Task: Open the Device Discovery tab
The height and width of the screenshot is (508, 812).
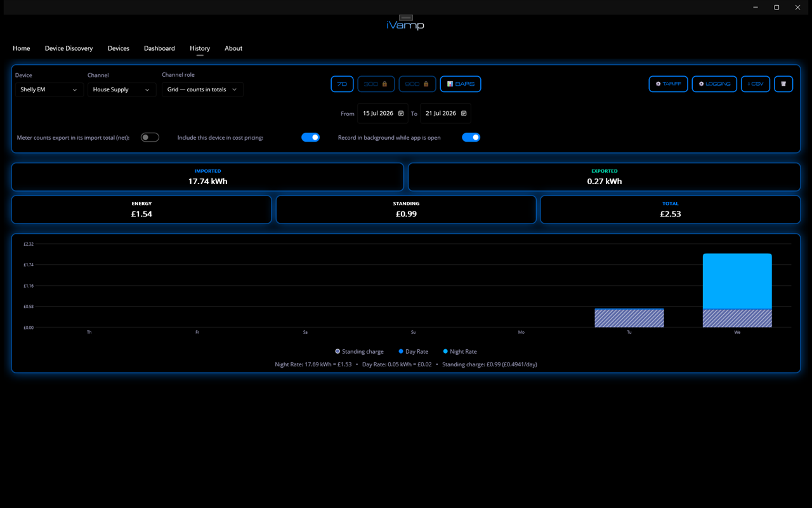Action: 69,48
